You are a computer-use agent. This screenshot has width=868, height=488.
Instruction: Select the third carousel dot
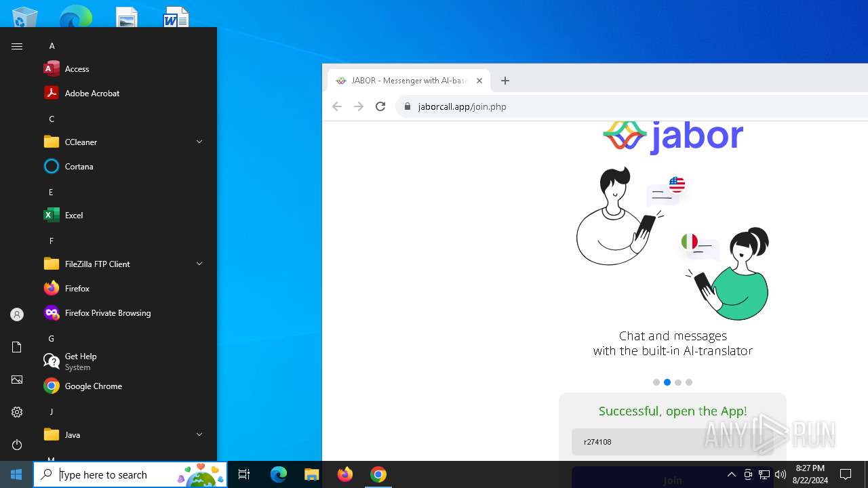coord(678,382)
